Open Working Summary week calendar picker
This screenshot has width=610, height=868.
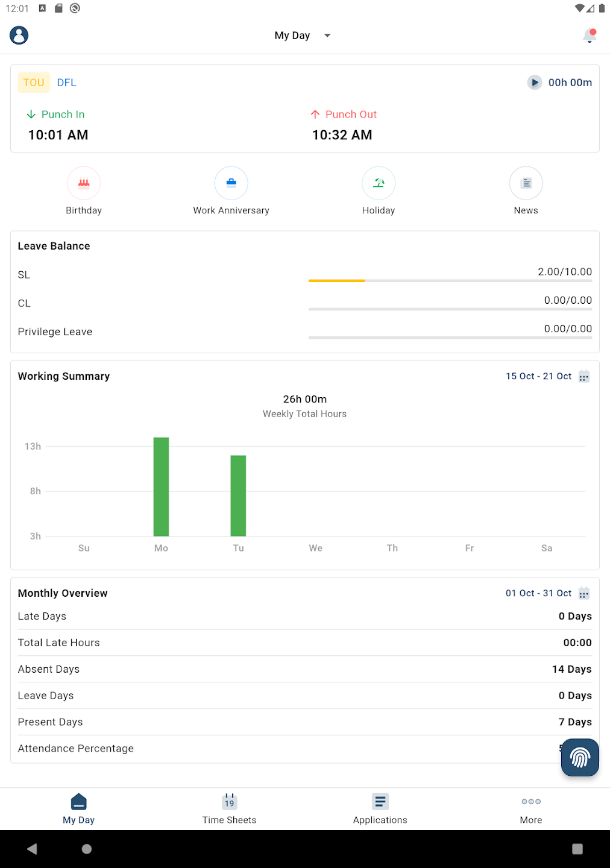583,377
